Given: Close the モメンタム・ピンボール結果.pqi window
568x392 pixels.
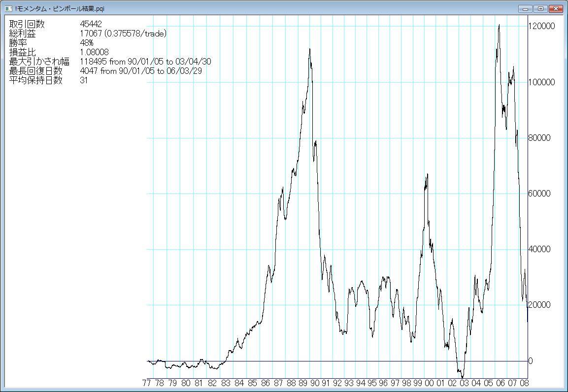Looking at the screenshot, I should (556, 8).
